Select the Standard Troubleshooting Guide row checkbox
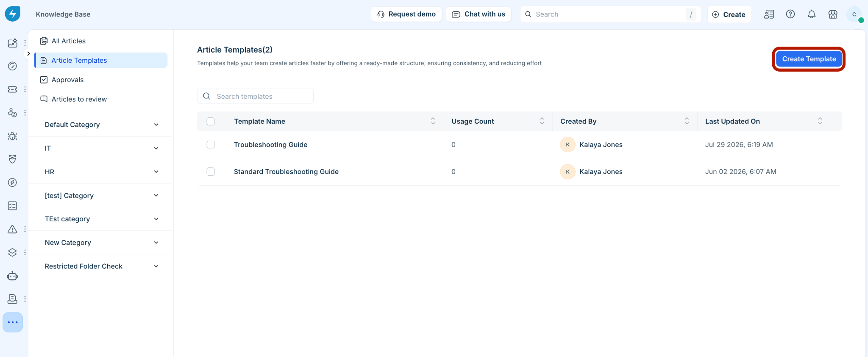The height and width of the screenshot is (357, 868). click(211, 172)
